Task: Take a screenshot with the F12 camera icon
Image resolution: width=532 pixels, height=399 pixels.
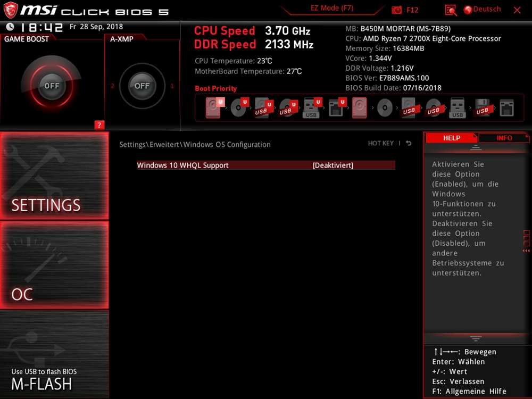Action: 397,10
